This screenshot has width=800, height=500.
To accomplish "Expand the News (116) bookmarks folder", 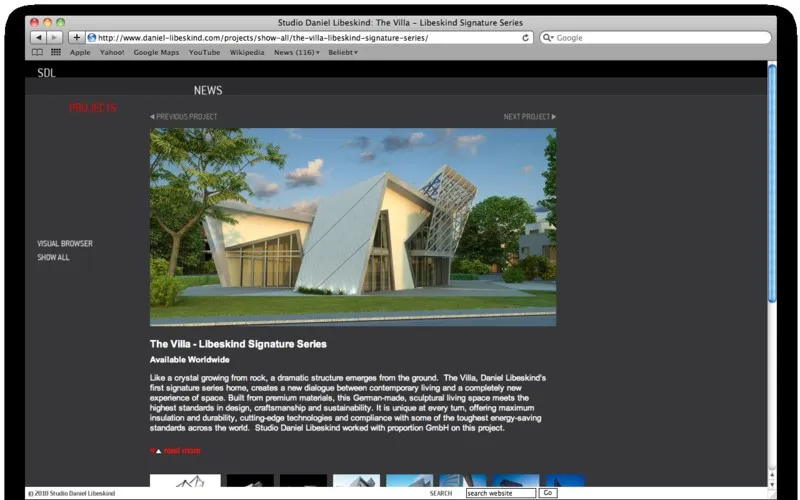I will [x=297, y=52].
